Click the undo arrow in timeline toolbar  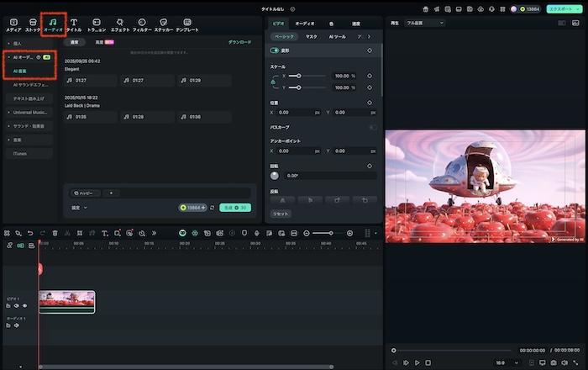click(30, 233)
